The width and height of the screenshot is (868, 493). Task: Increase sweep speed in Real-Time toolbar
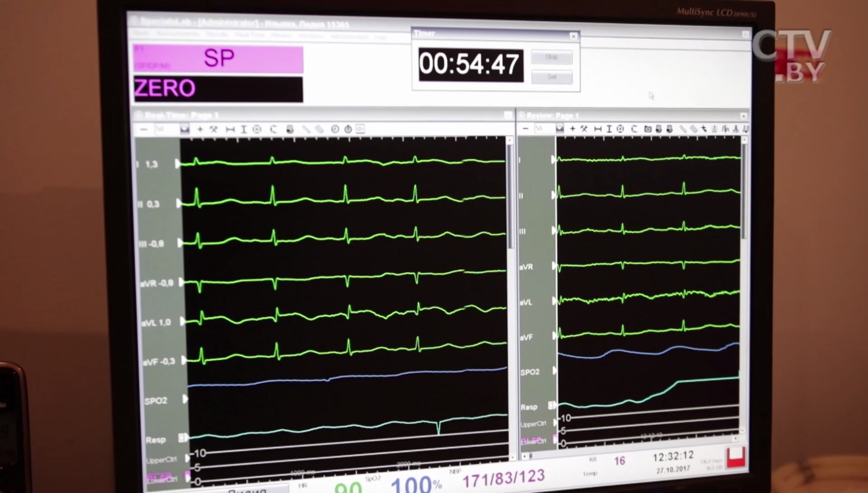(x=200, y=129)
